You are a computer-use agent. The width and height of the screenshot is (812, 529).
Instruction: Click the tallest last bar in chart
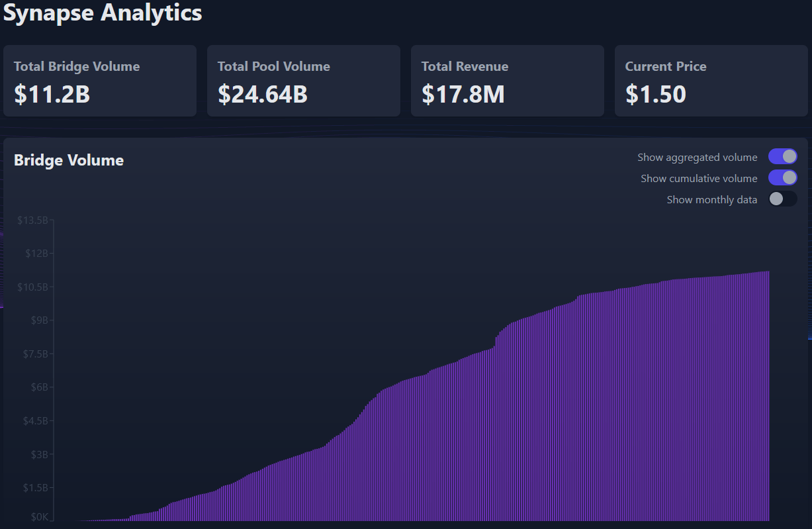tap(768, 396)
